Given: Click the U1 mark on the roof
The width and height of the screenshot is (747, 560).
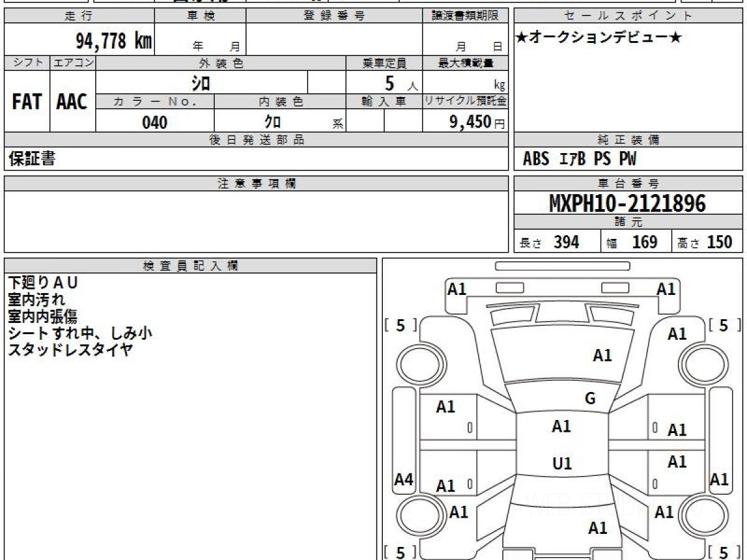Looking at the screenshot, I should pos(562,464).
